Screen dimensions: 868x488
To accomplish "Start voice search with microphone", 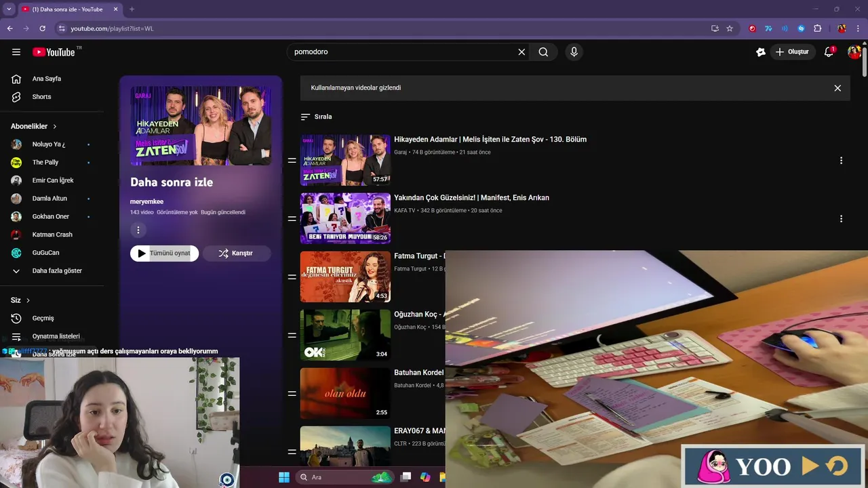I will coord(574,52).
